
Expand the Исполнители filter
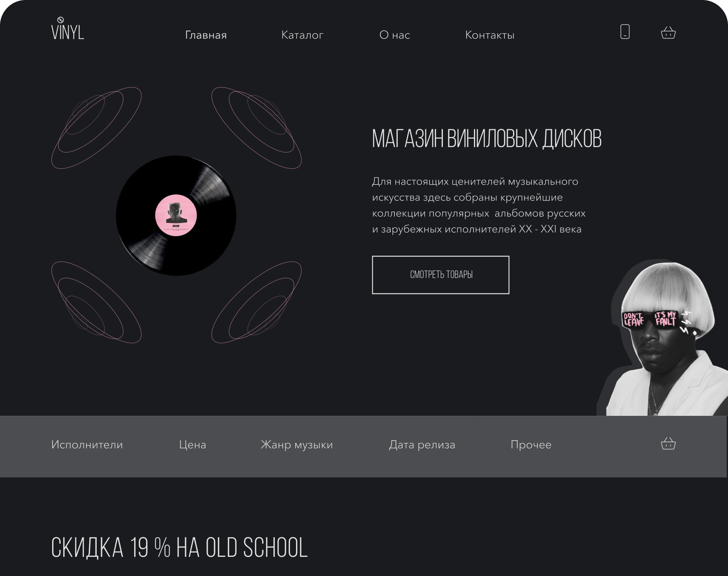click(x=87, y=445)
